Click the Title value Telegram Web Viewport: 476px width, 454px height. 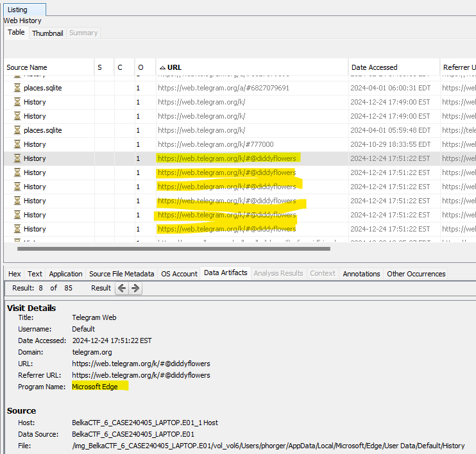coord(94,317)
